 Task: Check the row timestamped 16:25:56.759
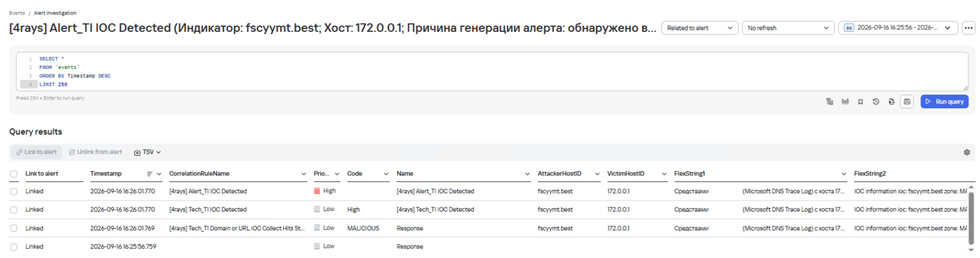(14, 247)
